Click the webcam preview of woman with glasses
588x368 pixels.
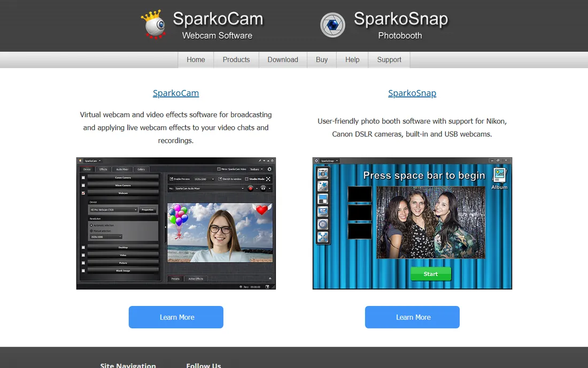point(220,233)
